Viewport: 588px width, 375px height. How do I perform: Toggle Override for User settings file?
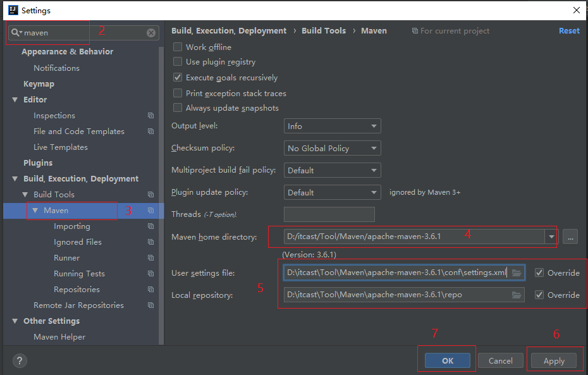[x=539, y=273]
